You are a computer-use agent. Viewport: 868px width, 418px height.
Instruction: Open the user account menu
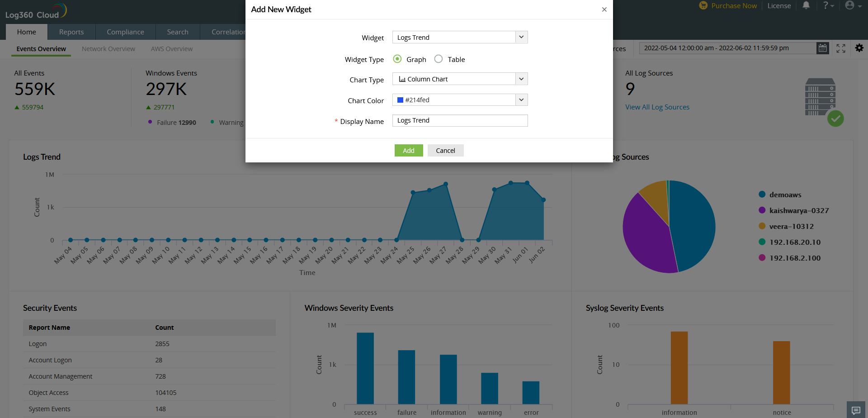(853, 5)
